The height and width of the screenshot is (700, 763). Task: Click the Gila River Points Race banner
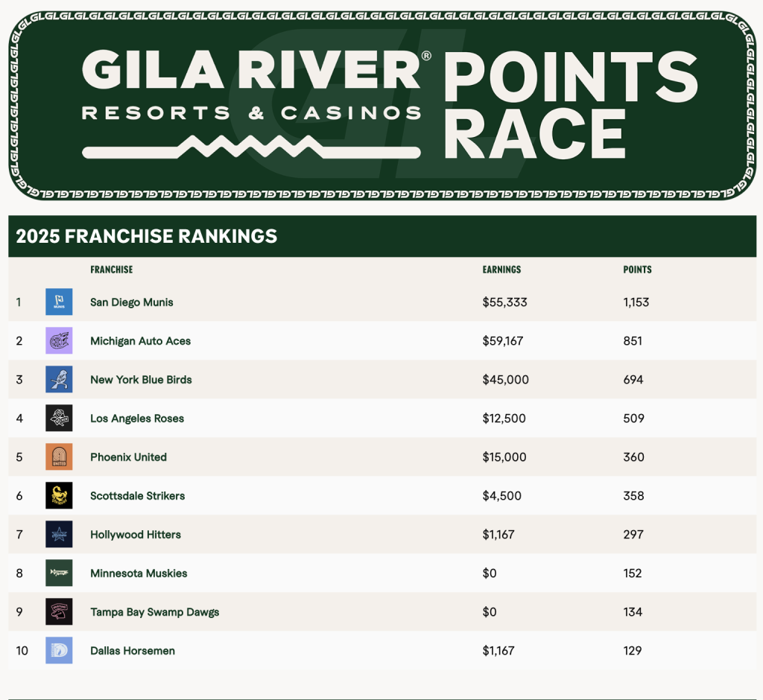pyautogui.click(x=381, y=104)
